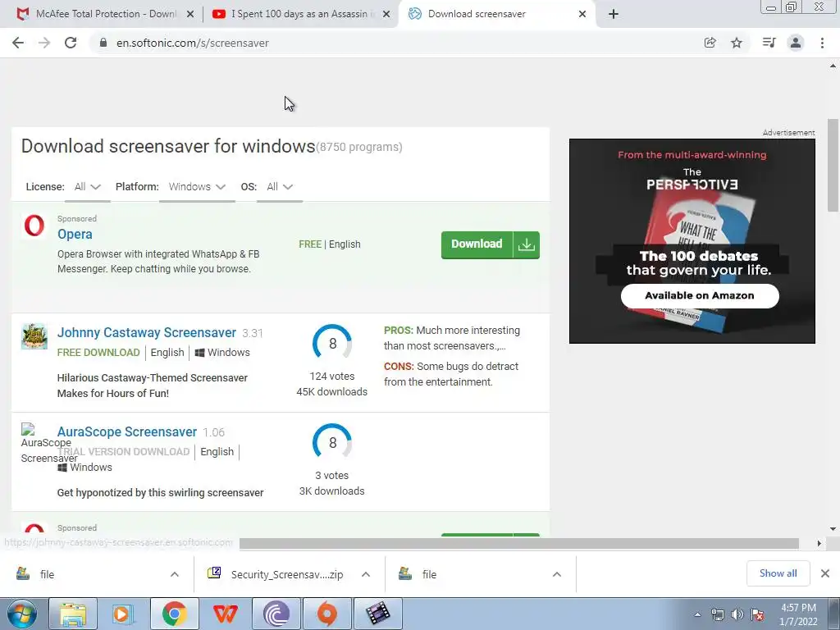Open AuraScope Screensaver link

click(127, 431)
